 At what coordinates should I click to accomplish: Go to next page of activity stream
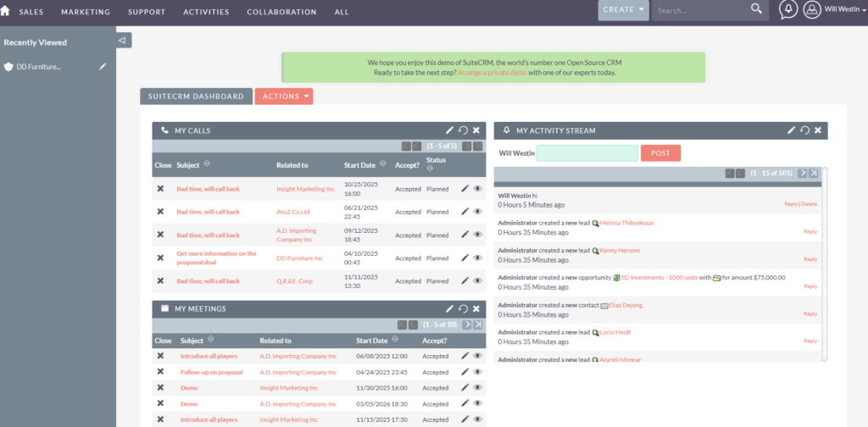(802, 173)
